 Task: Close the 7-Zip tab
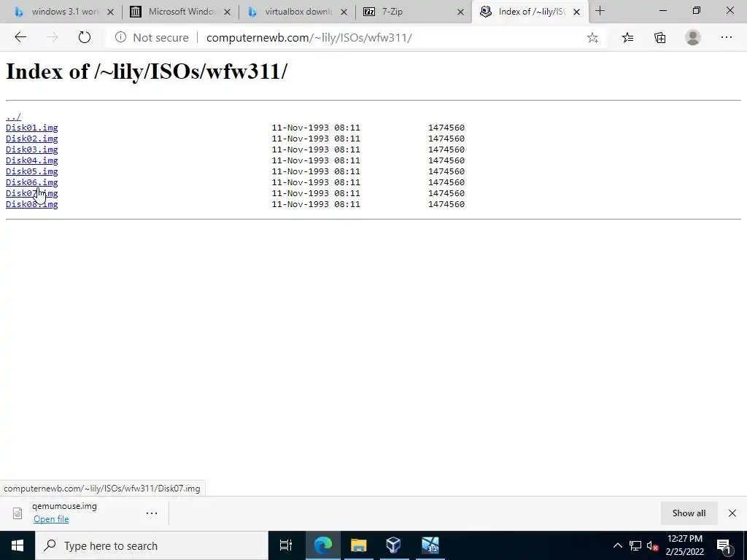coord(460,12)
